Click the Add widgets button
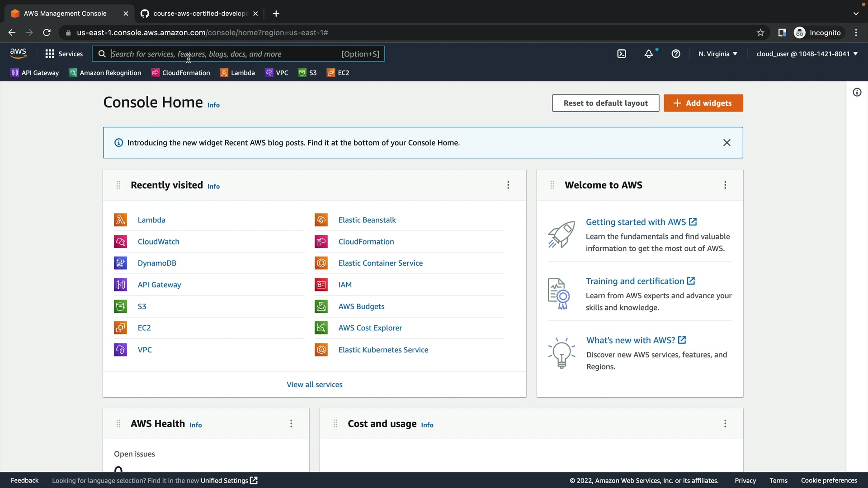Viewport: 868px width, 488px height. tap(703, 103)
